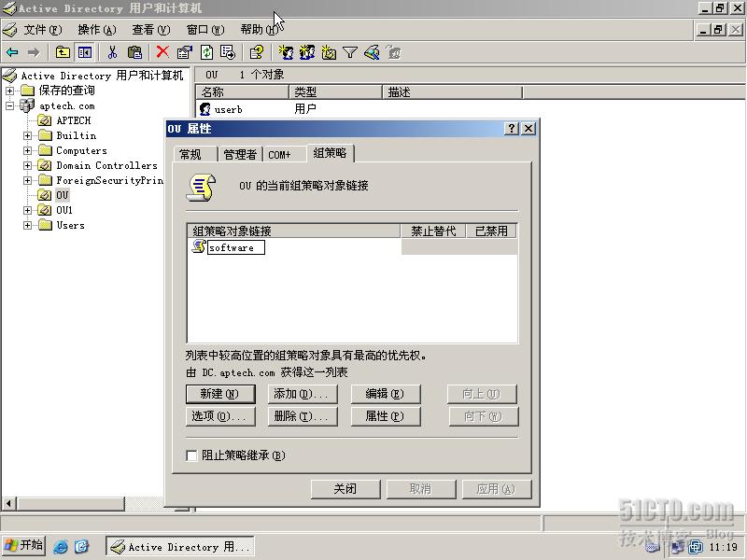Open the 窗口(W) menu
The height and width of the screenshot is (560, 747).
coord(205,30)
